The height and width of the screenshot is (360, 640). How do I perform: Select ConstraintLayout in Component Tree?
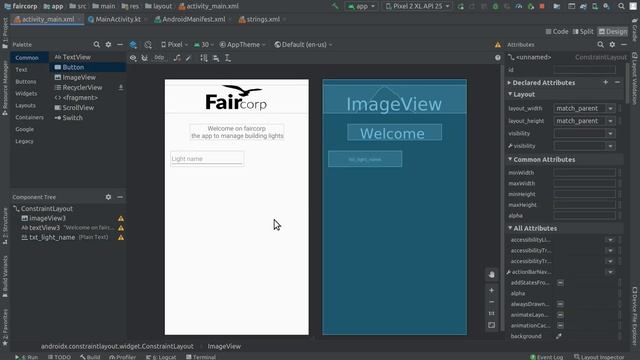click(x=47, y=209)
